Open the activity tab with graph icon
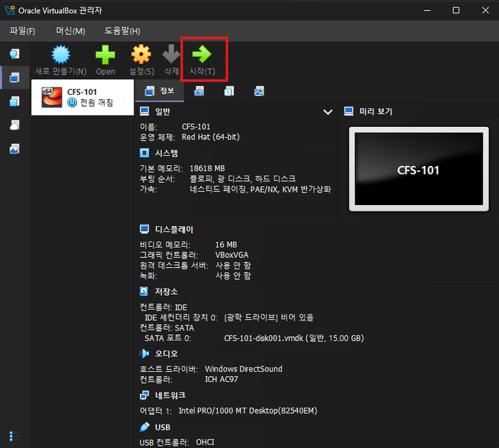This screenshot has width=499, height=448. (x=259, y=92)
